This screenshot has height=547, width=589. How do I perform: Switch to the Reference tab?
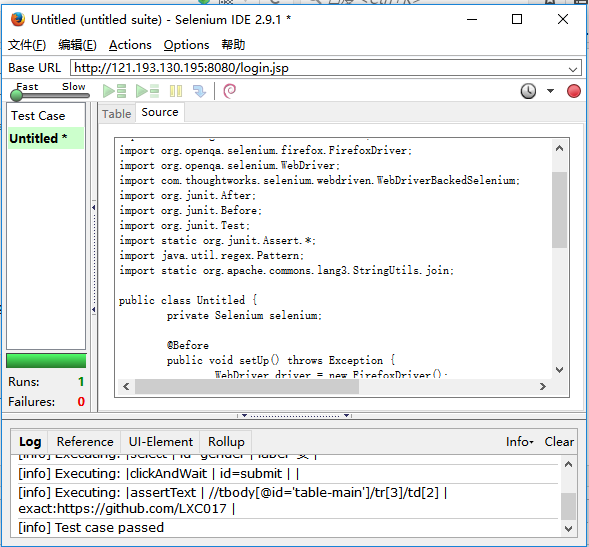click(85, 442)
